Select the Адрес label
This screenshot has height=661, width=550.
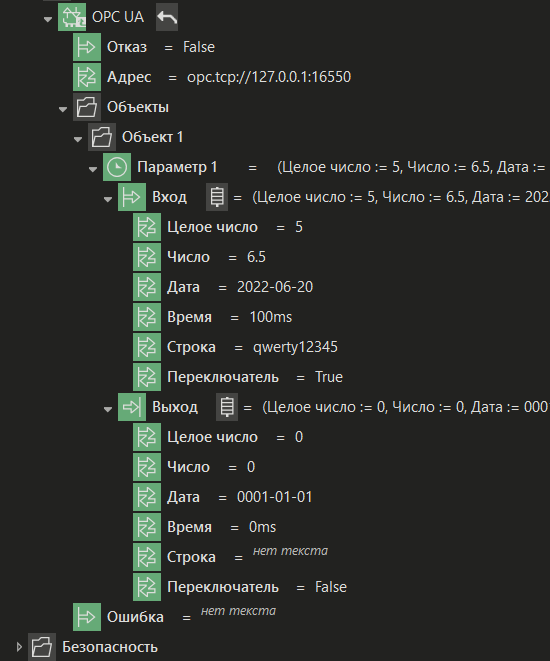coord(129,77)
